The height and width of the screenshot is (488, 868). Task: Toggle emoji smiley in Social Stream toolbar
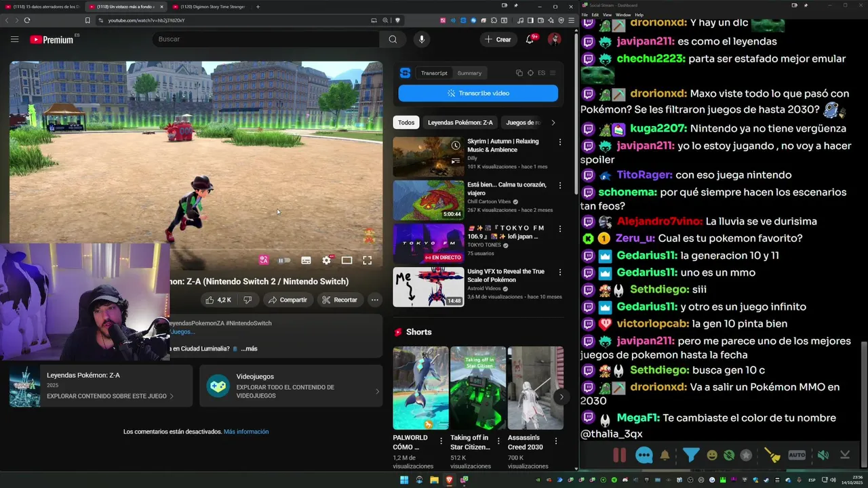(x=712, y=455)
